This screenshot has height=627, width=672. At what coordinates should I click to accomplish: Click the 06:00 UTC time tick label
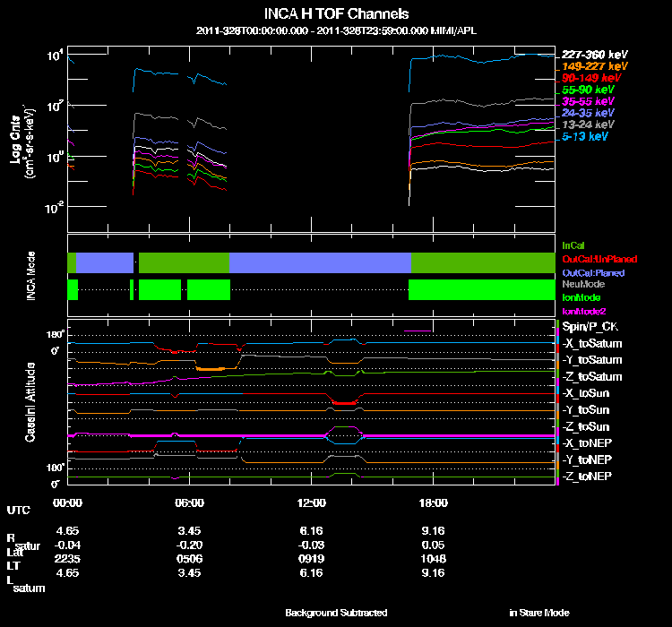[x=189, y=502]
